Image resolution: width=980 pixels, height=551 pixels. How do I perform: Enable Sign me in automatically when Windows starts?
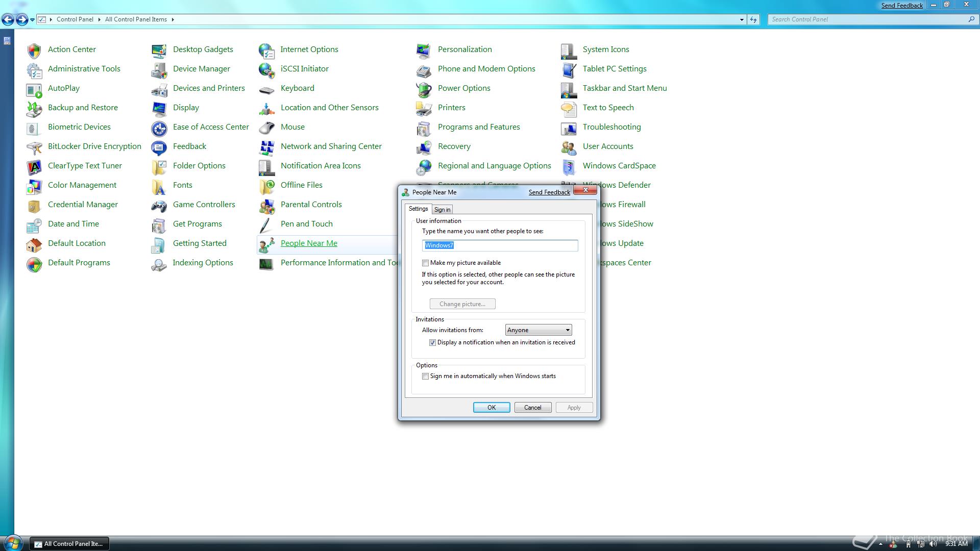(x=425, y=377)
